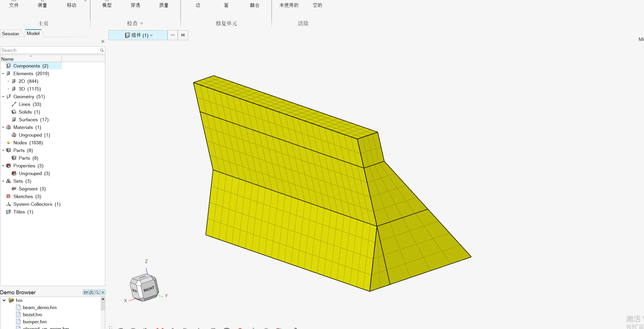Click the RIGHT face of the view cube
644x329 pixels.
(149, 289)
